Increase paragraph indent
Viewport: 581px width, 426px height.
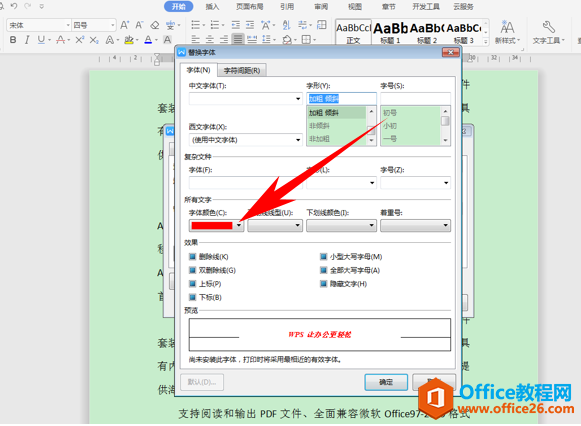250,25
